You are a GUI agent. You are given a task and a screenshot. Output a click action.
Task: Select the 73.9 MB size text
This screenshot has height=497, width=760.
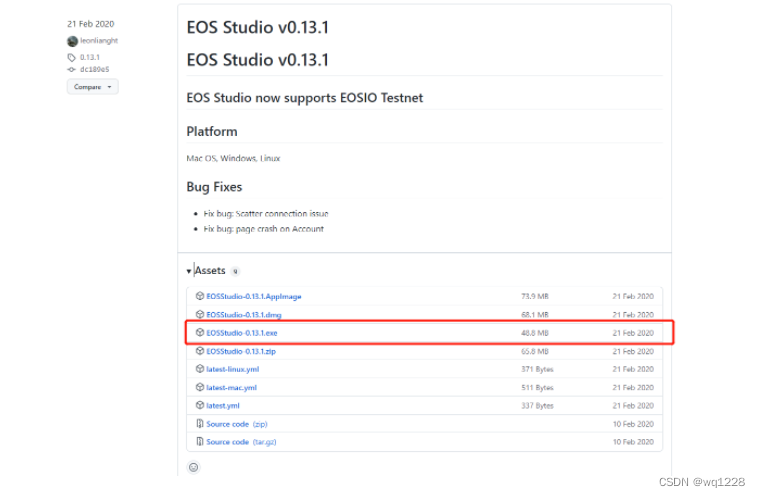pos(535,296)
